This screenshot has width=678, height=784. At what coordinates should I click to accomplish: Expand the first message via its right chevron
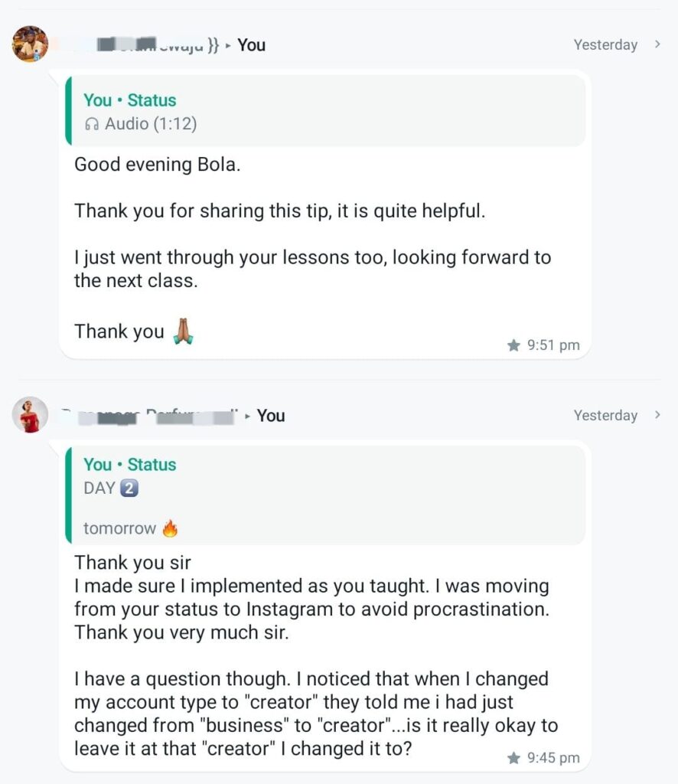click(657, 44)
